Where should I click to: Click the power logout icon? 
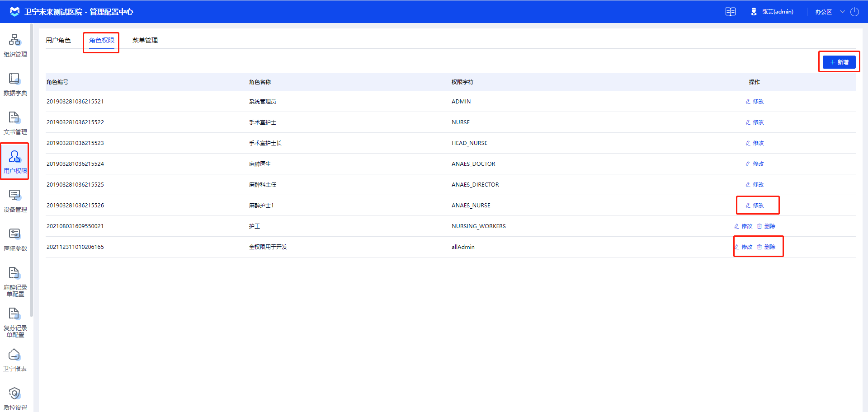click(854, 12)
